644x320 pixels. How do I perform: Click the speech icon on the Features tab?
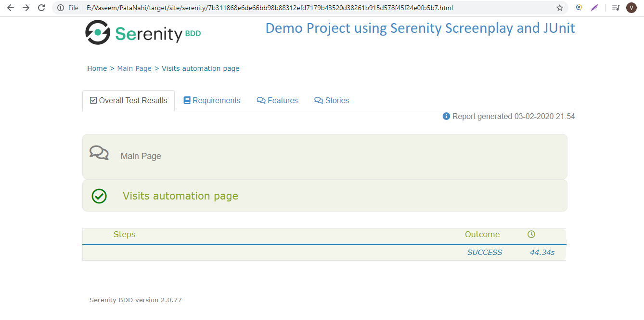click(260, 100)
